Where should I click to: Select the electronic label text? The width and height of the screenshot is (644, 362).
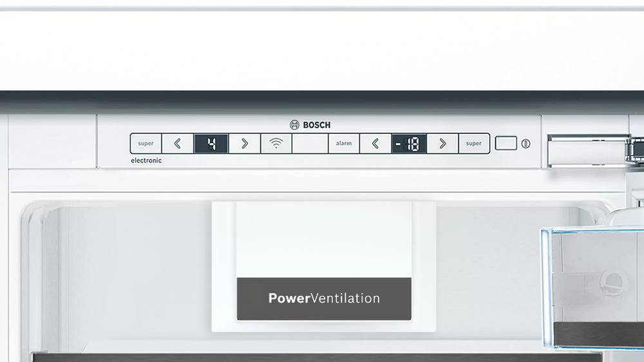tap(146, 160)
